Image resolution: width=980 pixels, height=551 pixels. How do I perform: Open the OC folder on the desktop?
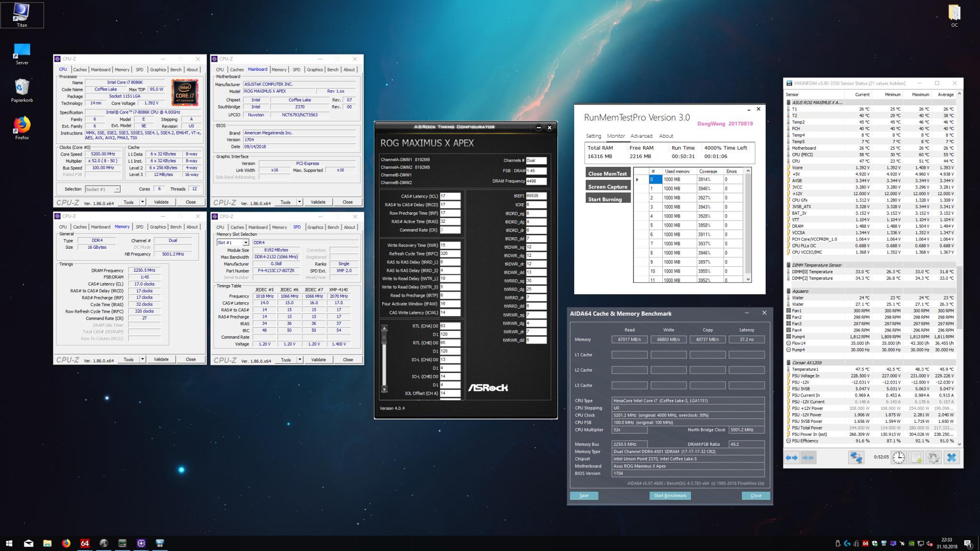click(954, 14)
